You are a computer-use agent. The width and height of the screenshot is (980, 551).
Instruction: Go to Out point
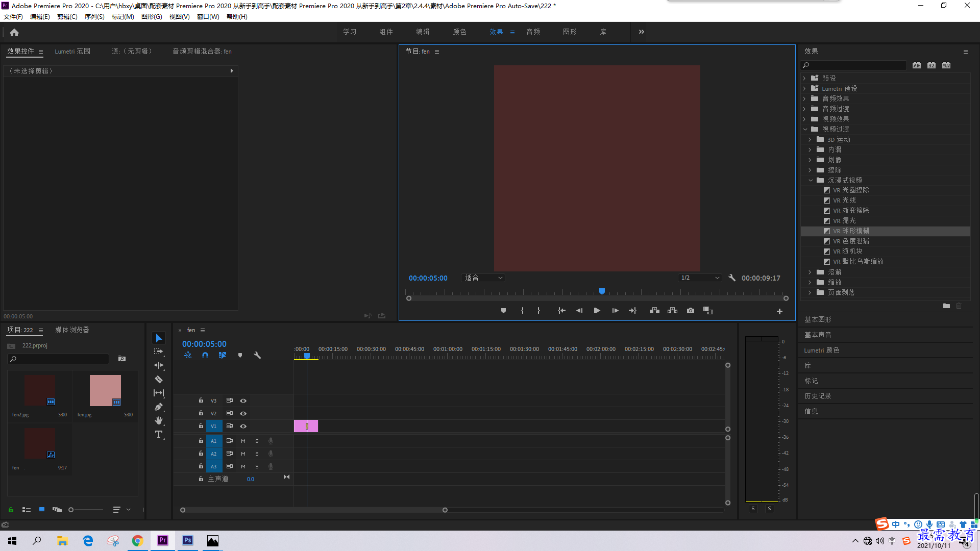(x=632, y=311)
